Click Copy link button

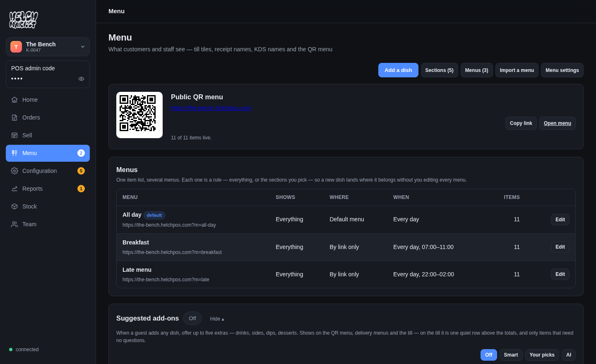click(x=521, y=123)
